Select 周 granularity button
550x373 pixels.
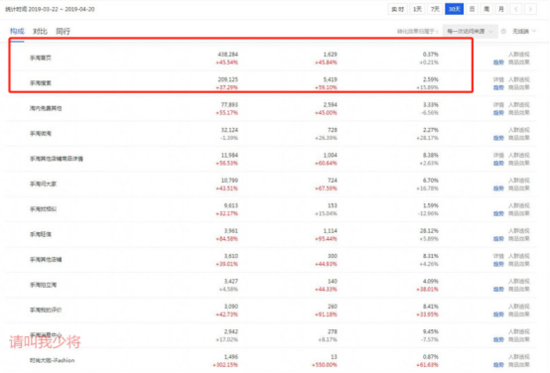(487, 9)
